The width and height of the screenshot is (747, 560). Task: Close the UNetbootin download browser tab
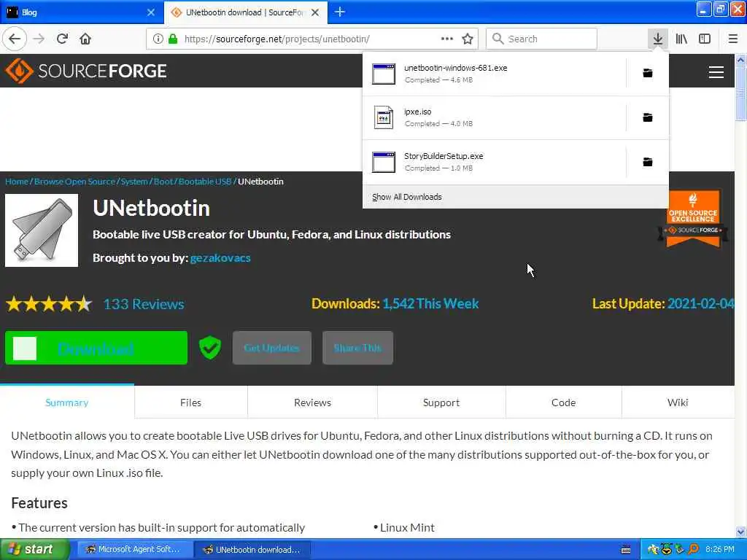pos(315,12)
